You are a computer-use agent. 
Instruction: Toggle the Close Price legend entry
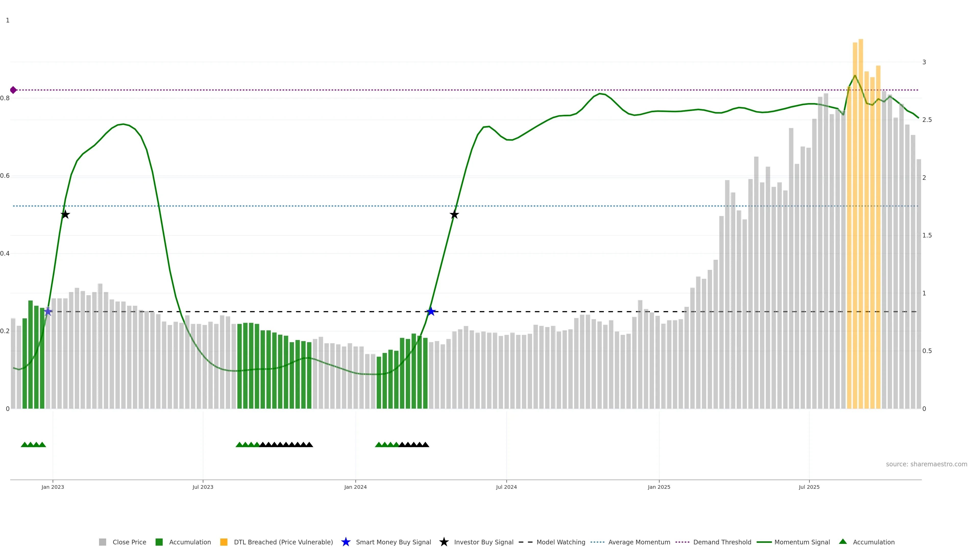129,542
